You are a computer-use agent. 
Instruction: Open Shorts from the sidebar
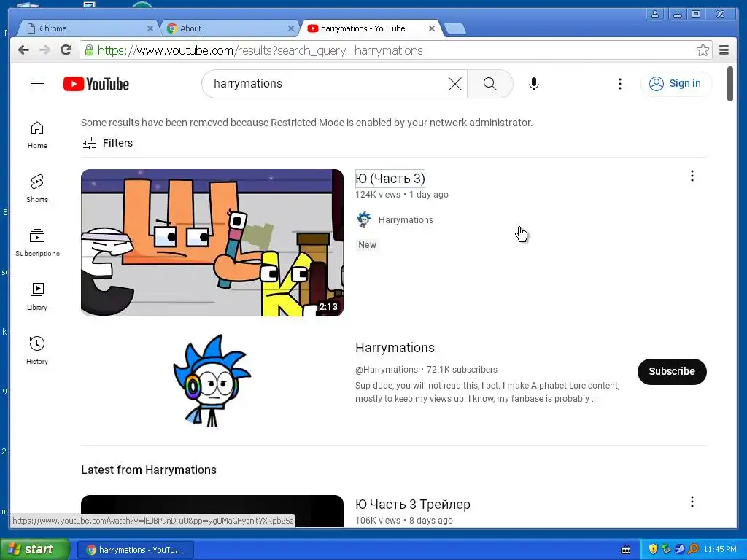[37, 189]
